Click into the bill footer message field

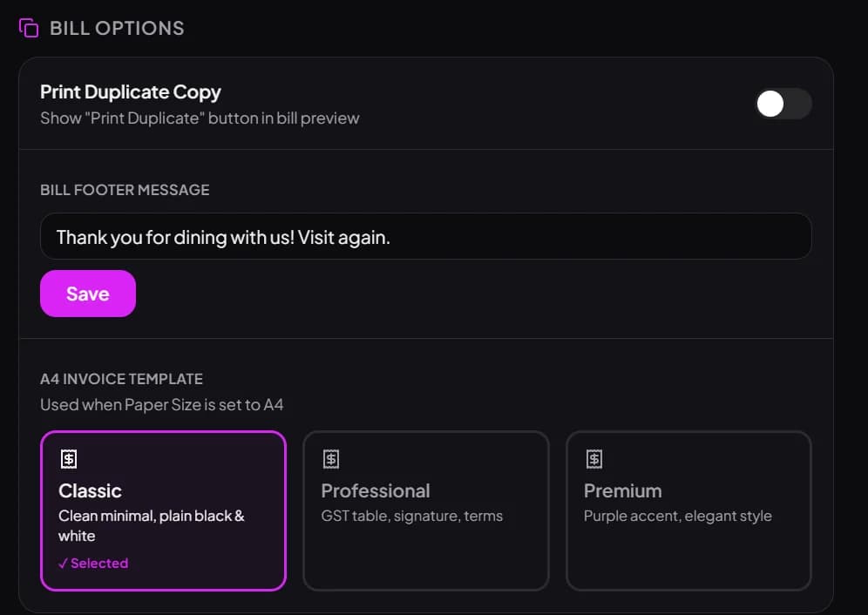[x=425, y=236]
